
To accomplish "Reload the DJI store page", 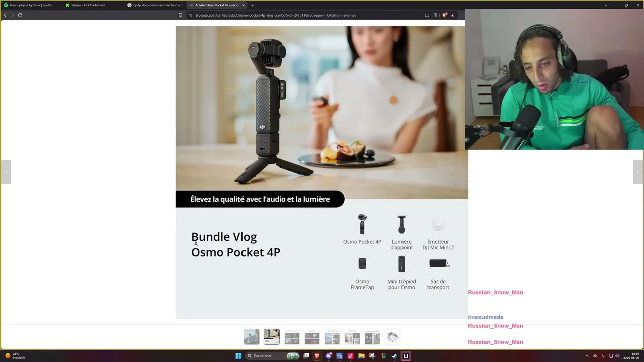I will (x=20, y=15).
